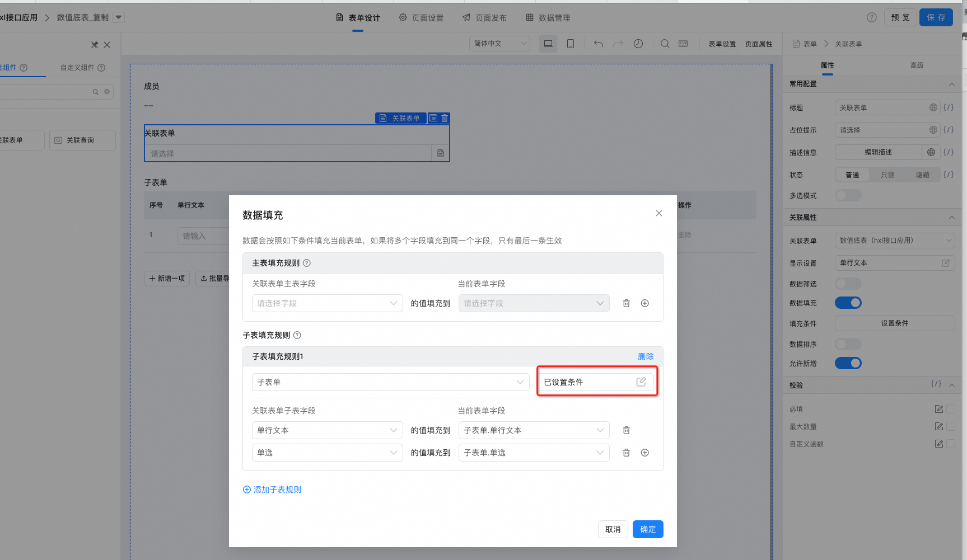967x560 pixels.
Task: Undo last action with the undo arrow
Action: pyautogui.click(x=599, y=44)
